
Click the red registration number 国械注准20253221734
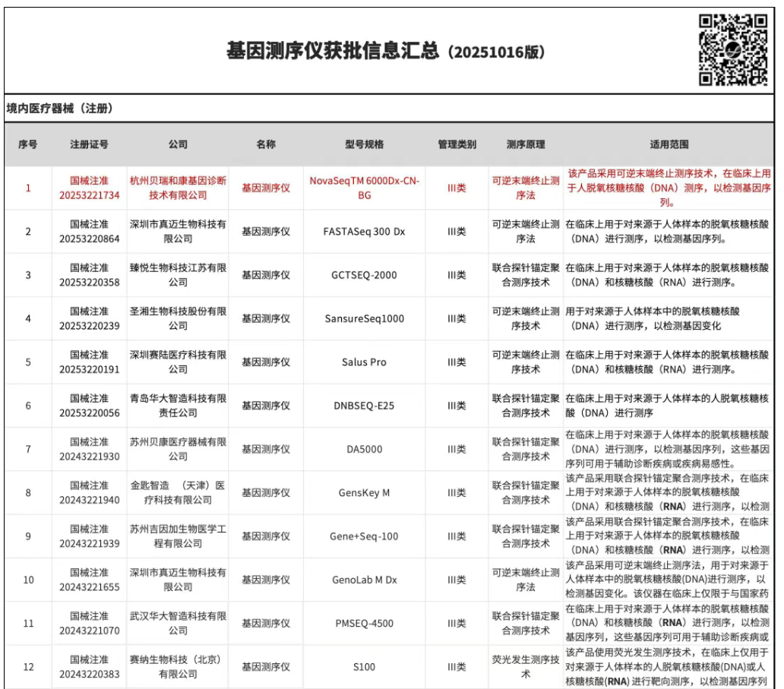(90, 188)
